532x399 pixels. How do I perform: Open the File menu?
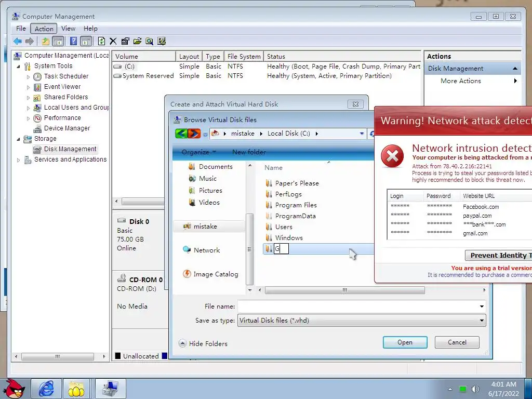point(21,29)
